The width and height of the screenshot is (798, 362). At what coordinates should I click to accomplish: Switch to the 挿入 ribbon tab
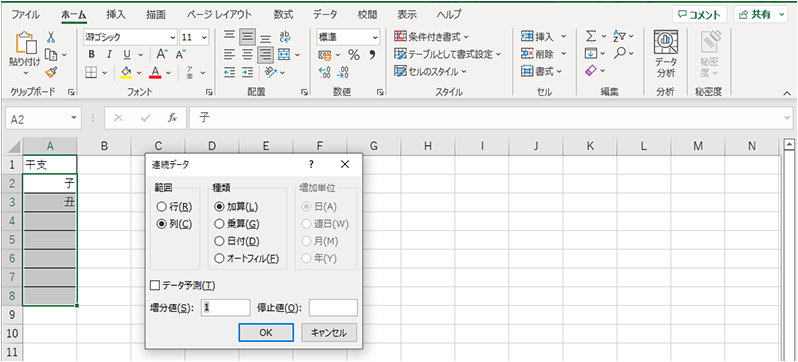click(x=116, y=14)
